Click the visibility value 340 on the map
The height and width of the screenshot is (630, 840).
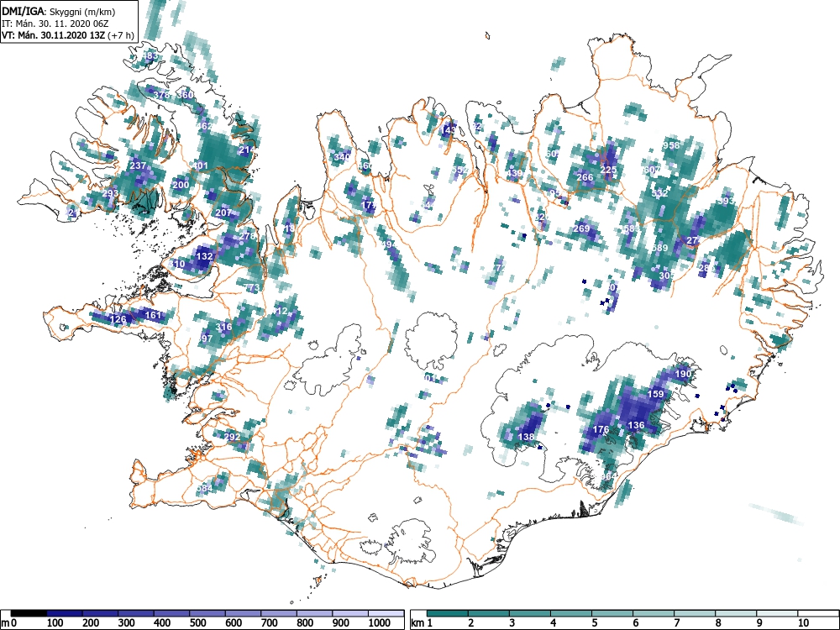pos(342,157)
